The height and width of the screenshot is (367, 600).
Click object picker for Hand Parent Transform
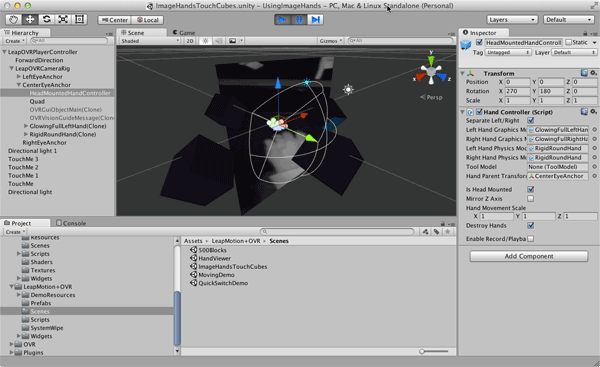pos(594,176)
